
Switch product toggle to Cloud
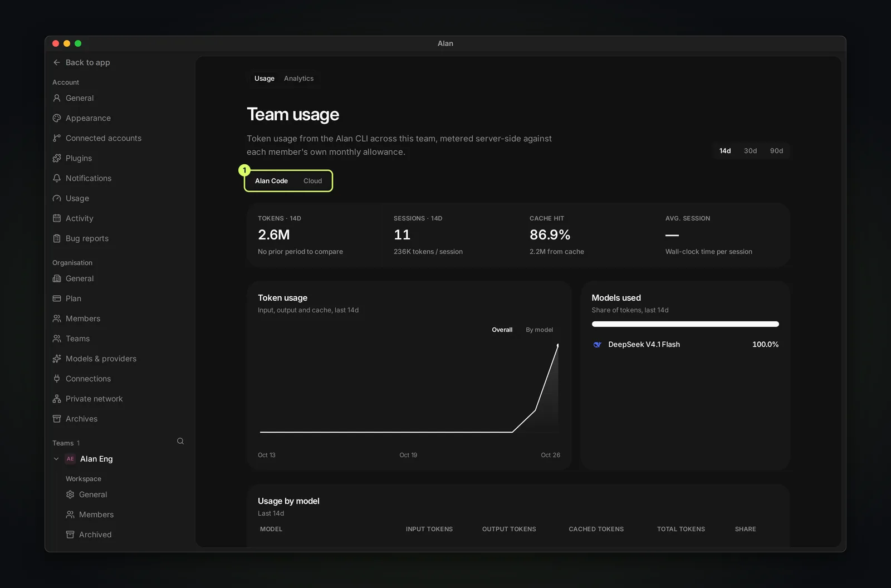(x=312, y=181)
